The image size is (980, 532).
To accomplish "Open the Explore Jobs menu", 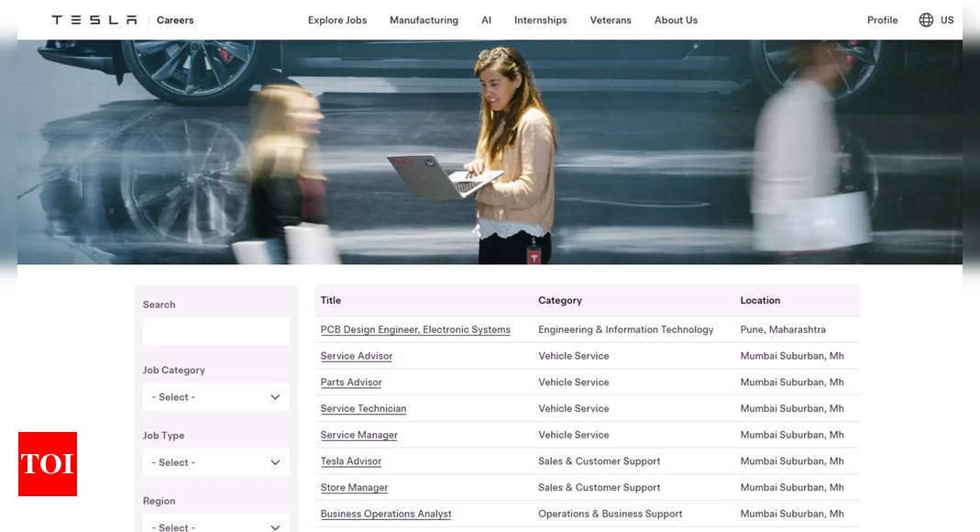I will click(x=337, y=20).
